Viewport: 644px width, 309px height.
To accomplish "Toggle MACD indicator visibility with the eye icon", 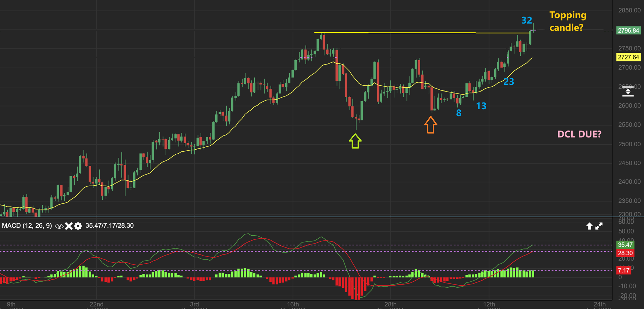I will [59, 226].
